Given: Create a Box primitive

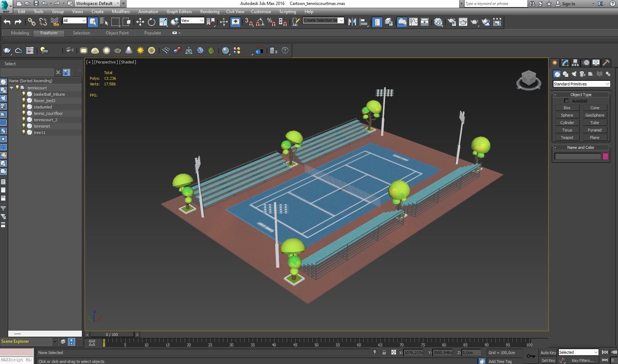Looking at the screenshot, I should click(x=567, y=108).
